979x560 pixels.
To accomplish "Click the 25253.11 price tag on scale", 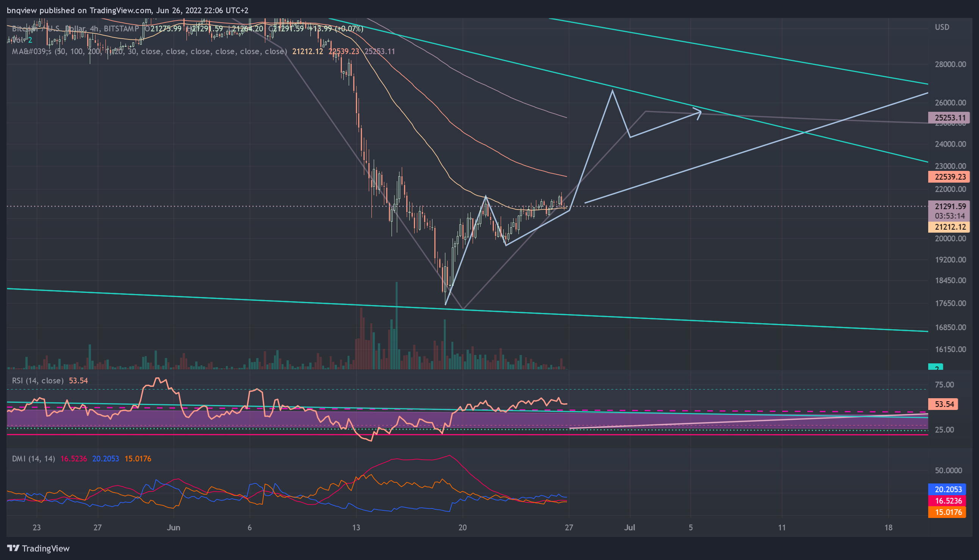I will tap(949, 118).
